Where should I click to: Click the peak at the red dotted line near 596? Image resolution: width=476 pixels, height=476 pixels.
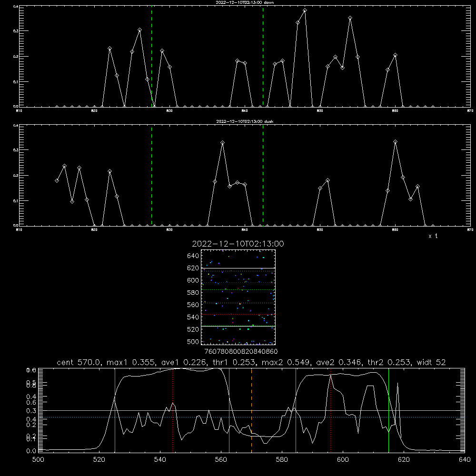[330, 376]
